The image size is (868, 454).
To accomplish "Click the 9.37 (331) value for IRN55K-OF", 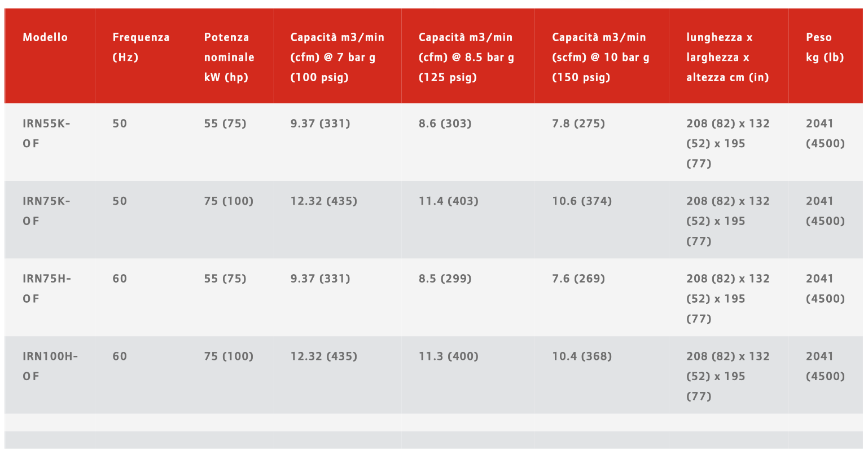I will tap(320, 124).
